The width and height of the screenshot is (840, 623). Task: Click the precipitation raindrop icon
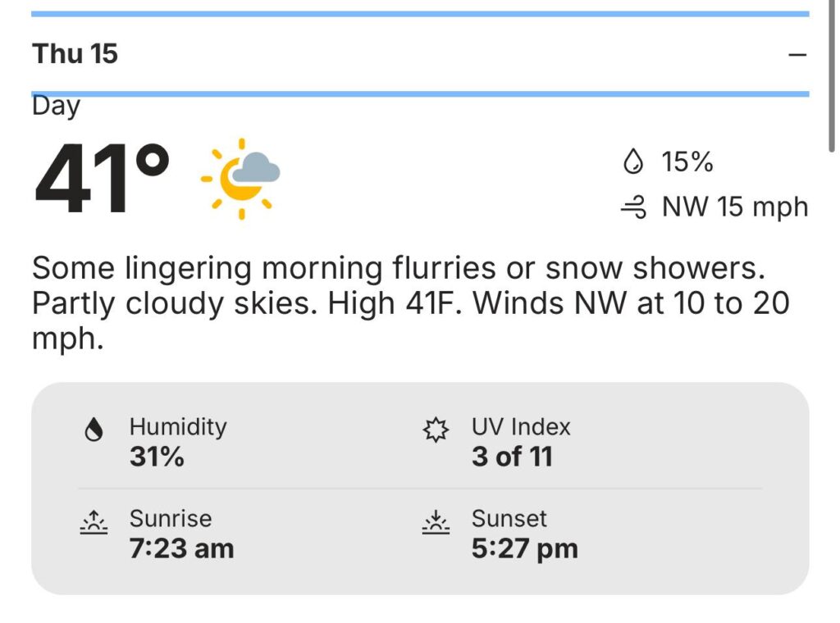[633, 162]
